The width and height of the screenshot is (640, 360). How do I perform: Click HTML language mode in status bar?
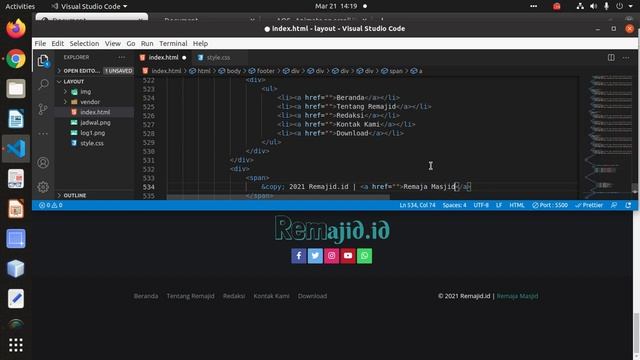[x=517, y=205]
